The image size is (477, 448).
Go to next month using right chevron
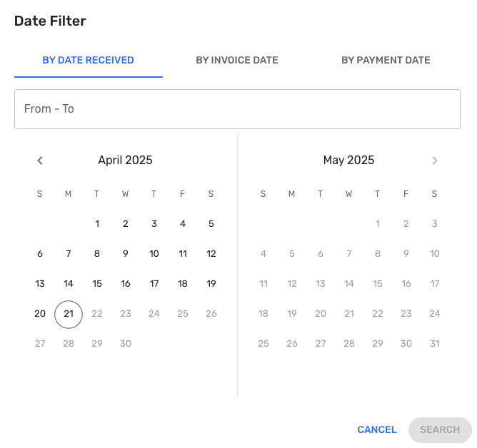[x=435, y=161]
